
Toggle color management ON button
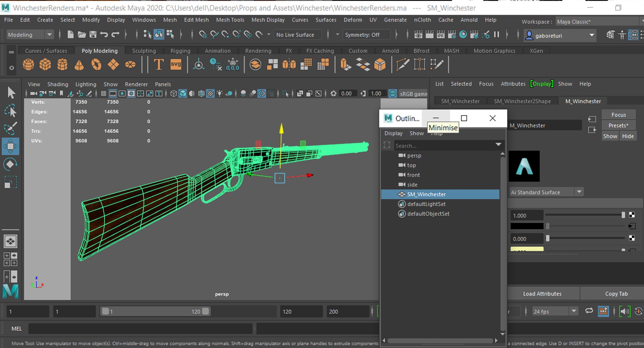pyautogui.click(x=393, y=94)
